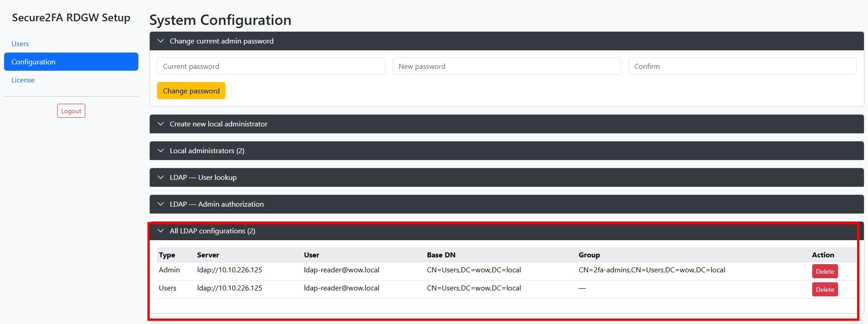Click the Secure2FA RDGW Setup title

pos(71,18)
